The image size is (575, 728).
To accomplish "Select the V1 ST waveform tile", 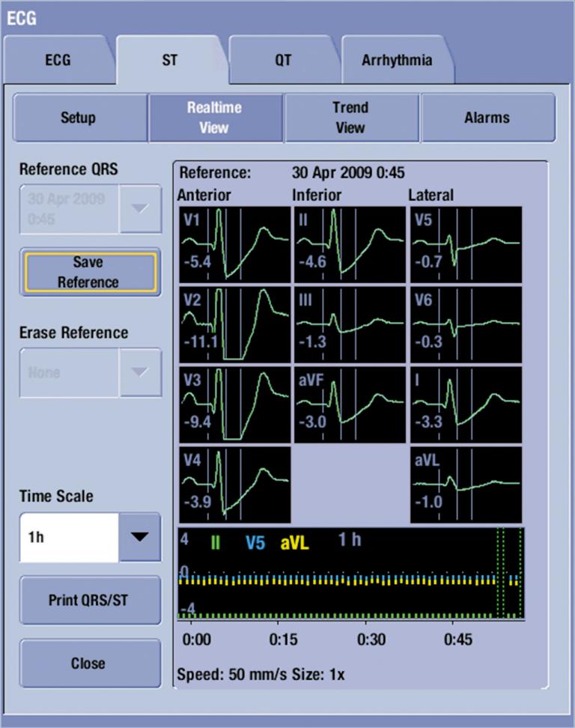I will (x=235, y=245).
